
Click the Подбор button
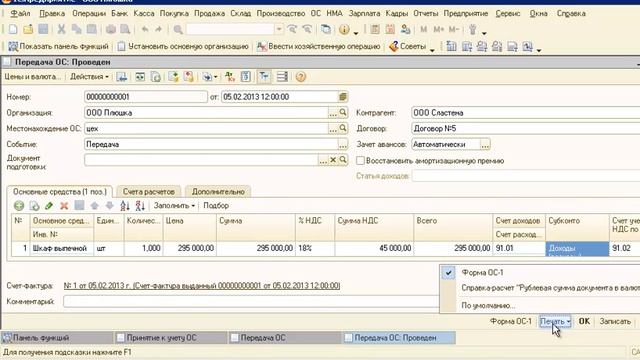coord(216,206)
